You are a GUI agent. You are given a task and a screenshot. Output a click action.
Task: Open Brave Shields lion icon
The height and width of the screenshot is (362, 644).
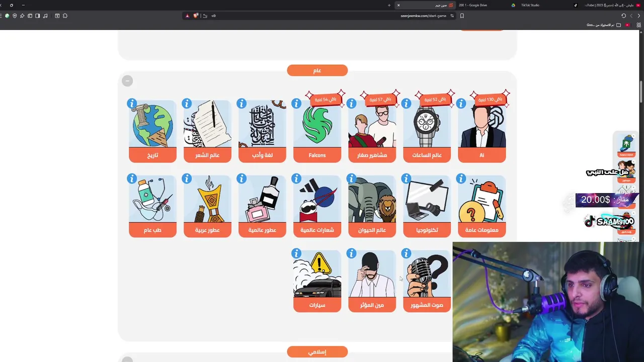196,16
